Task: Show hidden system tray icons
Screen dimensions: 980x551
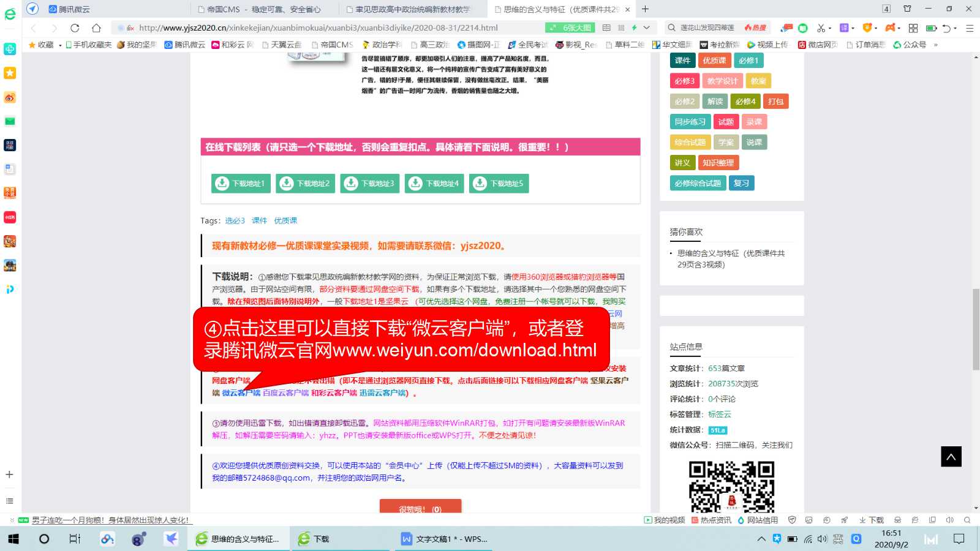Action: point(761,539)
